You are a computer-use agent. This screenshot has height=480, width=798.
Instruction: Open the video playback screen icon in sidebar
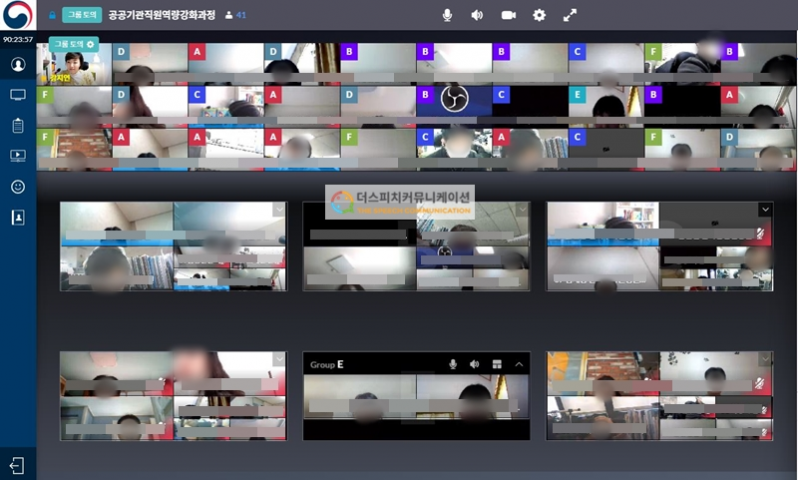point(18,156)
